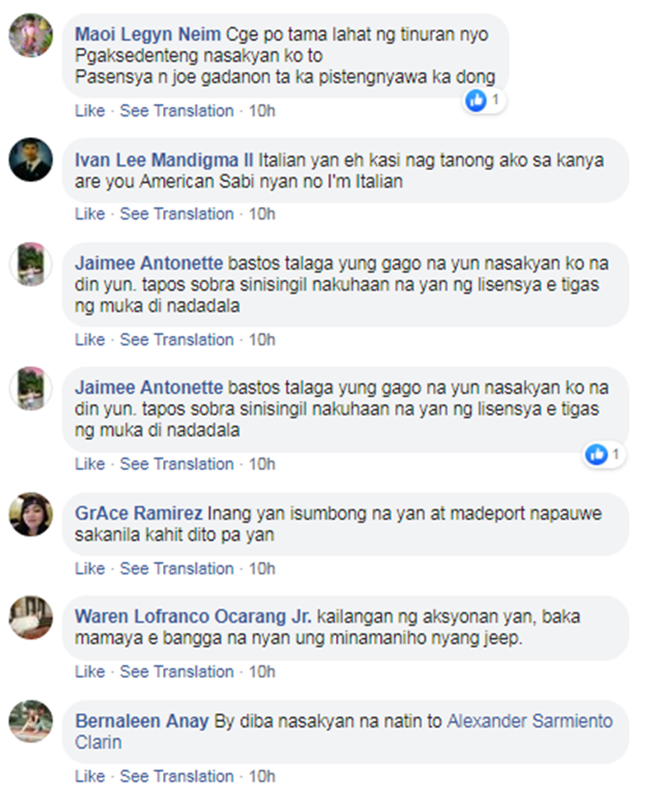672x799 pixels.
Task: Open Ivan Lee Mandigma II's avatar
Action: tap(30, 159)
